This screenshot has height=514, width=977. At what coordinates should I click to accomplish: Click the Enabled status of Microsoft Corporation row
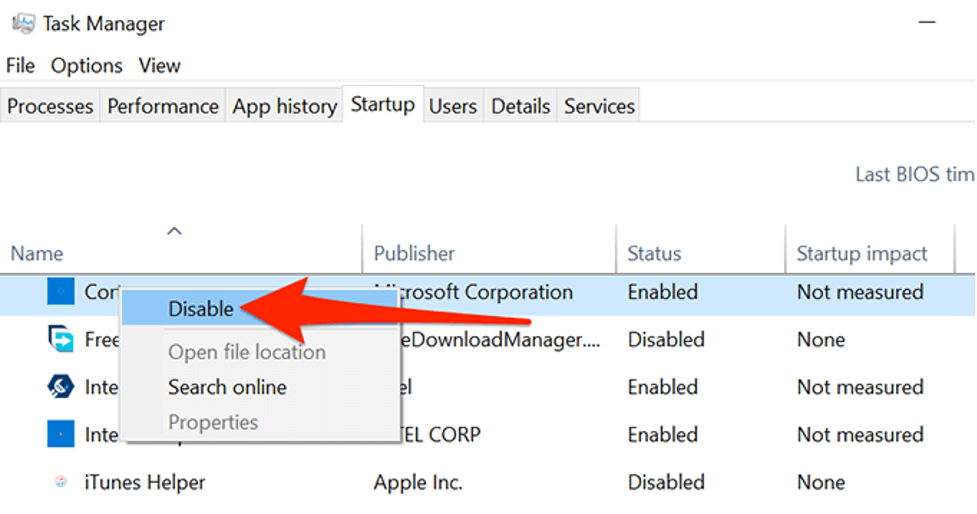point(662,292)
